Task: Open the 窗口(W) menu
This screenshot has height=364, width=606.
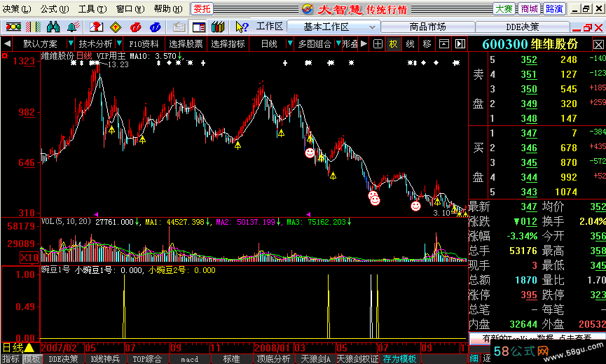Action: pyautogui.click(x=130, y=9)
